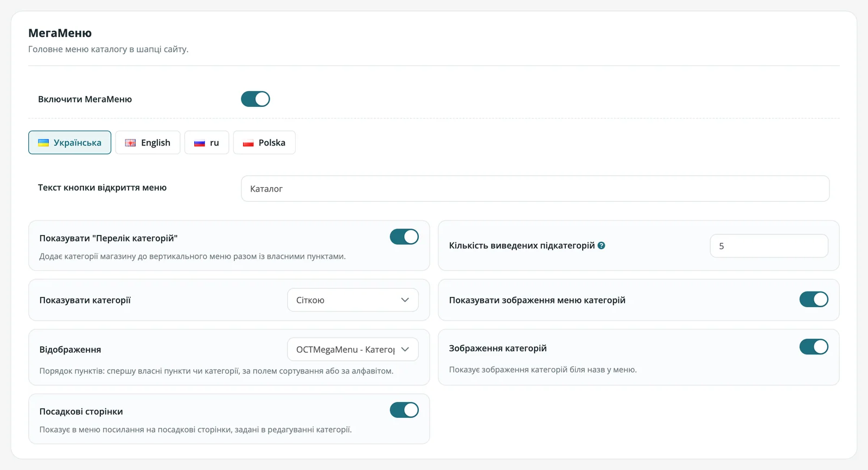Focus the Текст кнопки відкриття меню field
The image size is (868, 470).
point(535,188)
